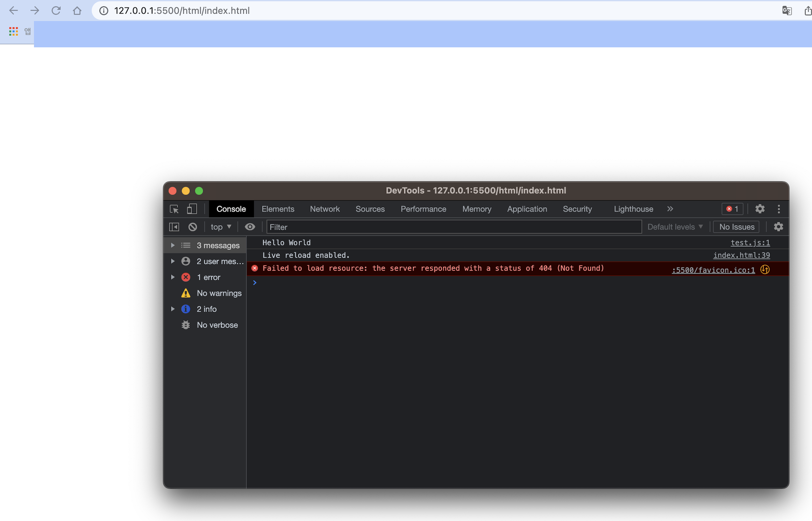Screen dimensions: 812x521
Task: Select the inspect element picker icon
Action: click(174, 209)
